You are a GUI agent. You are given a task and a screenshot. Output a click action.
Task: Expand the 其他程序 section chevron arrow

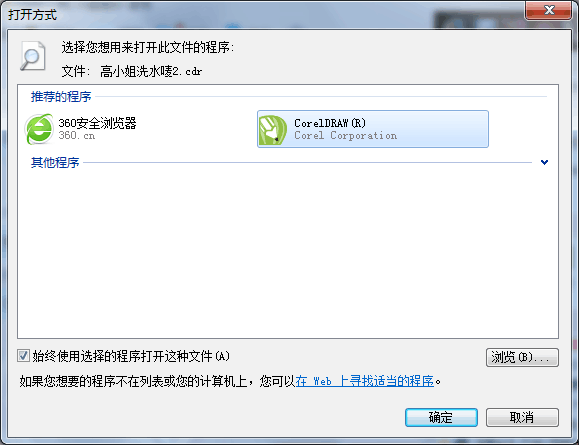tap(544, 162)
